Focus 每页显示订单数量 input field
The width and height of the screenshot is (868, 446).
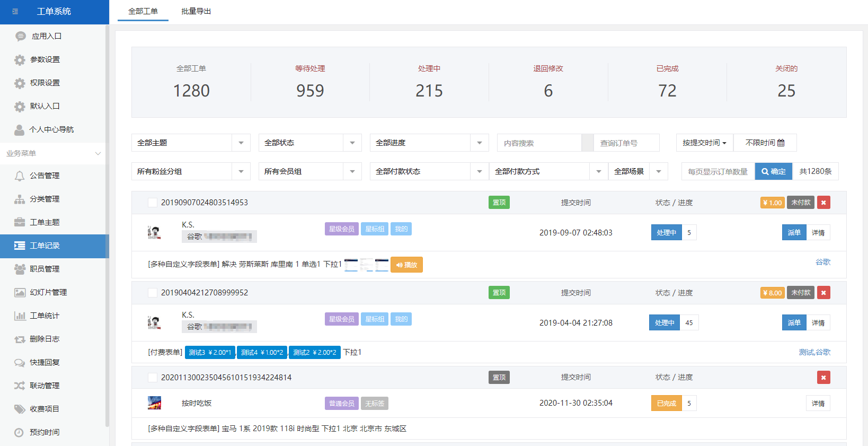718,171
